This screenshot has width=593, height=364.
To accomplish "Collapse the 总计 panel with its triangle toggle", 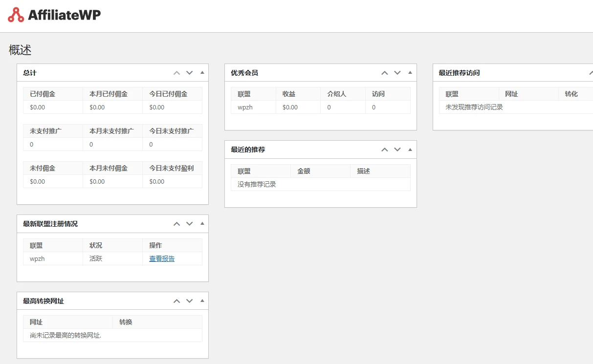I will pos(201,72).
